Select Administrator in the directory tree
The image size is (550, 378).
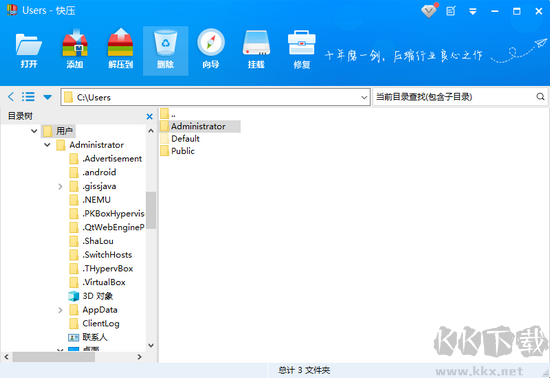(90, 145)
